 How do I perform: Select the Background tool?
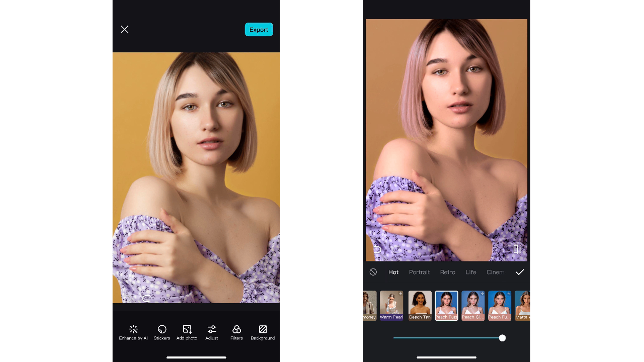[263, 332]
